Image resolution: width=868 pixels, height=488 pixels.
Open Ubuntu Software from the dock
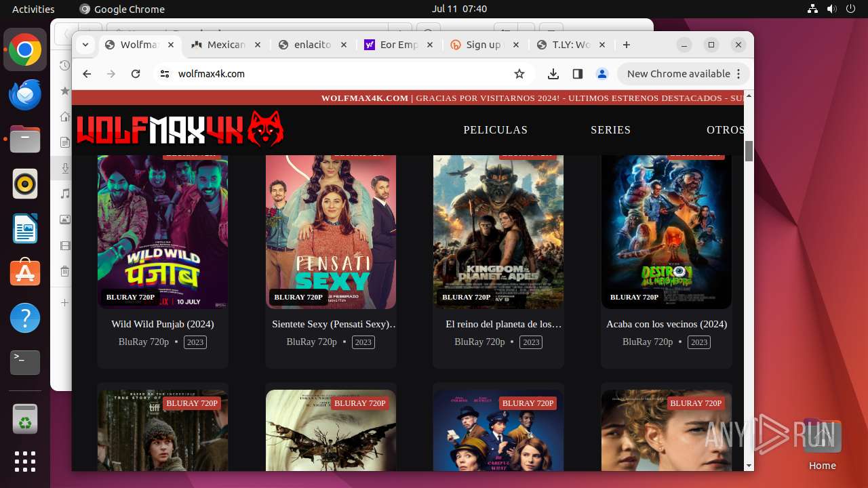(x=25, y=273)
